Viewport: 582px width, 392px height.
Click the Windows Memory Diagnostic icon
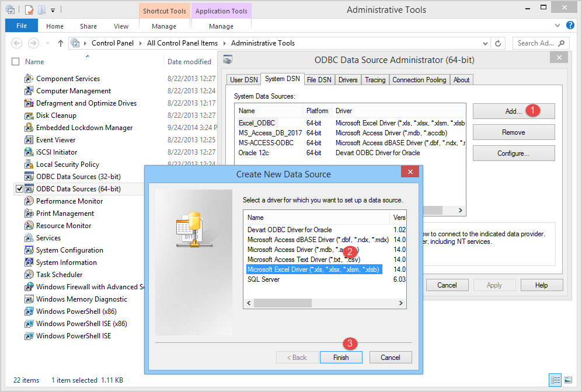(29, 299)
